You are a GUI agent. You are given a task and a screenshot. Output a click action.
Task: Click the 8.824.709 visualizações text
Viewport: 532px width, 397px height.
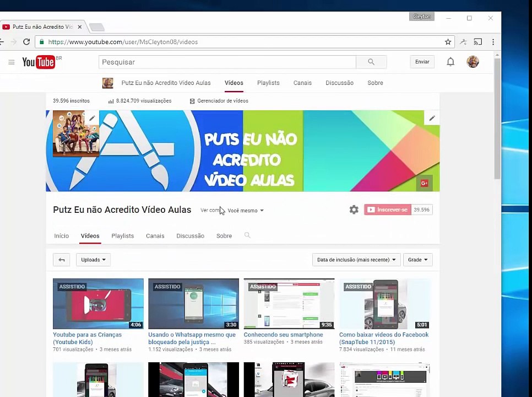(144, 101)
